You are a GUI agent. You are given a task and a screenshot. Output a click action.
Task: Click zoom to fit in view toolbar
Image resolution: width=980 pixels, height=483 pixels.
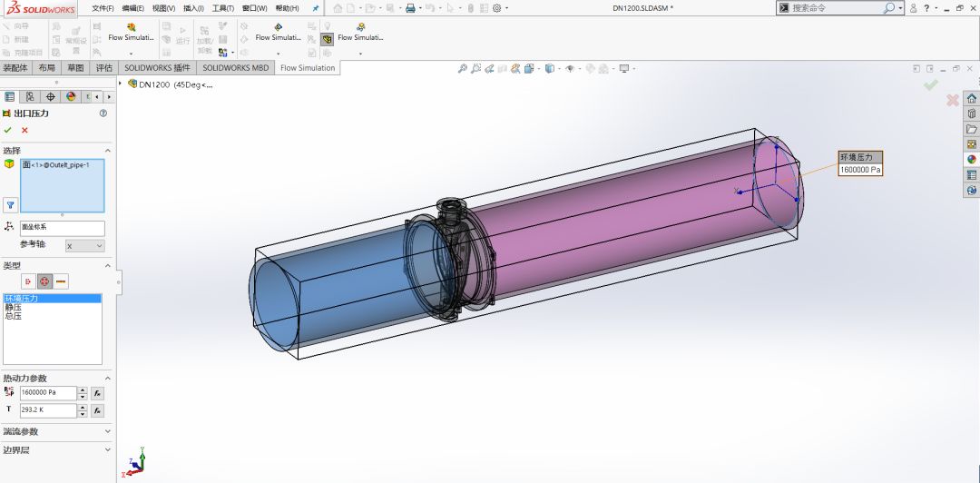(463, 69)
